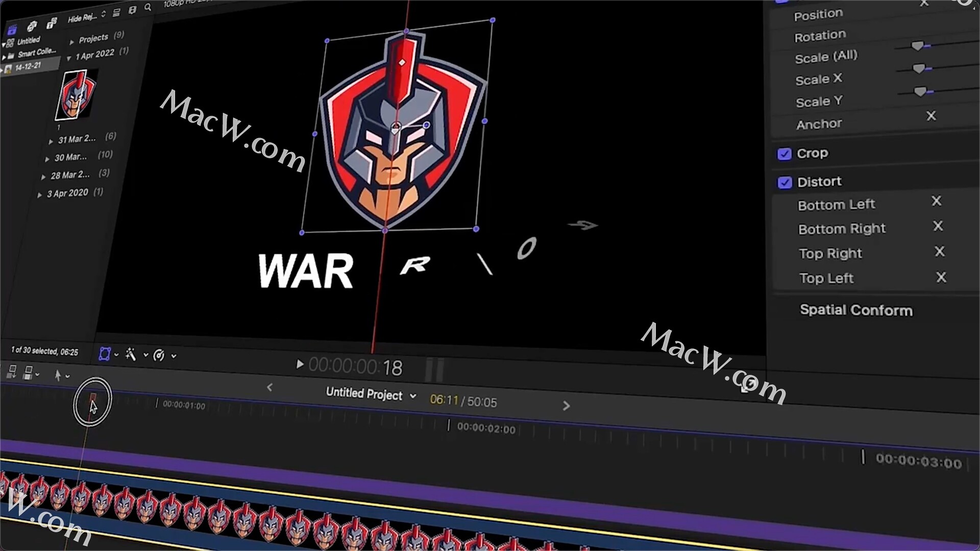The width and height of the screenshot is (980, 551).
Task: Click the 1 of 30 selected status text
Action: click(44, 351)
